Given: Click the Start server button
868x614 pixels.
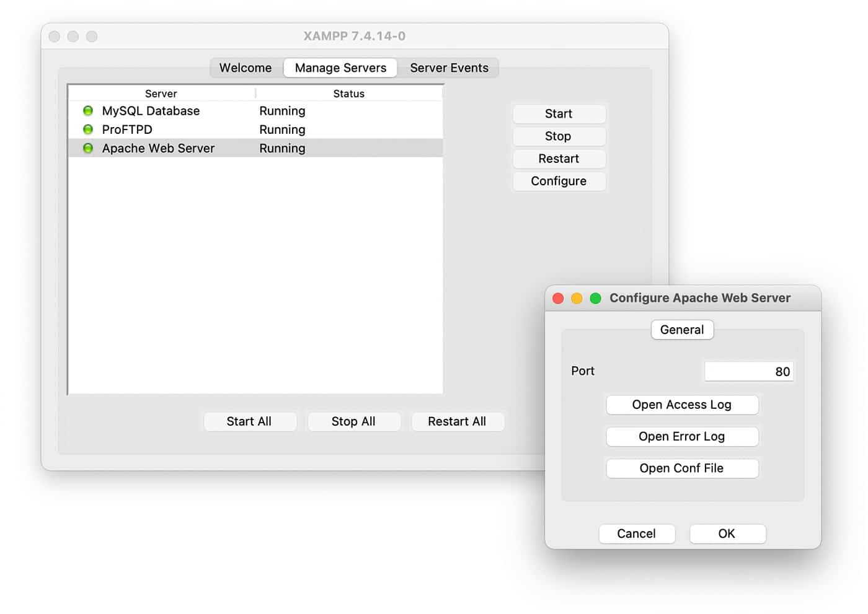Looking at the screenshot, I should [559, 114].
